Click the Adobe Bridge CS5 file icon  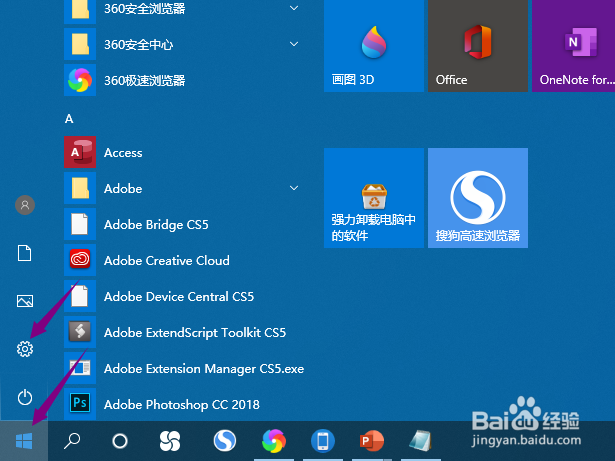click(x=80, y=224)
